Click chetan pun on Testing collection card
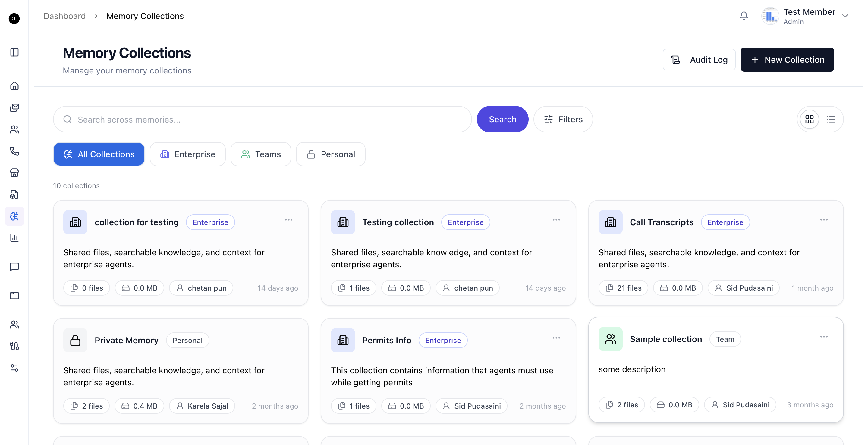The width and height of the screenshot is (868, 445). coord(467,288)
